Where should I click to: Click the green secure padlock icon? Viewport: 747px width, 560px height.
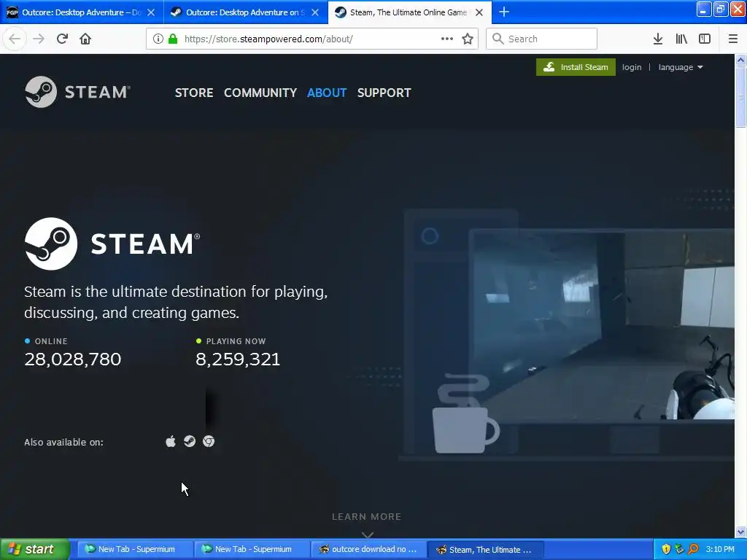pos(173,39)
